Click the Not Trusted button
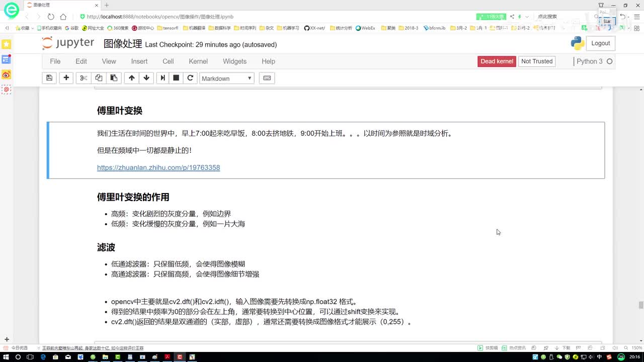Viewport: 644px width, 362px height. click(x=537, y=61)
